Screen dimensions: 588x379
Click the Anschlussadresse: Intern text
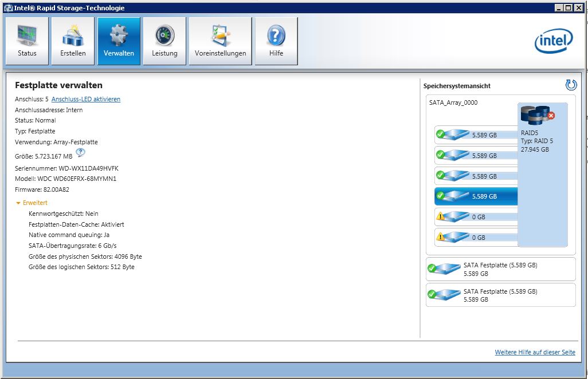[x=49, y=110]
